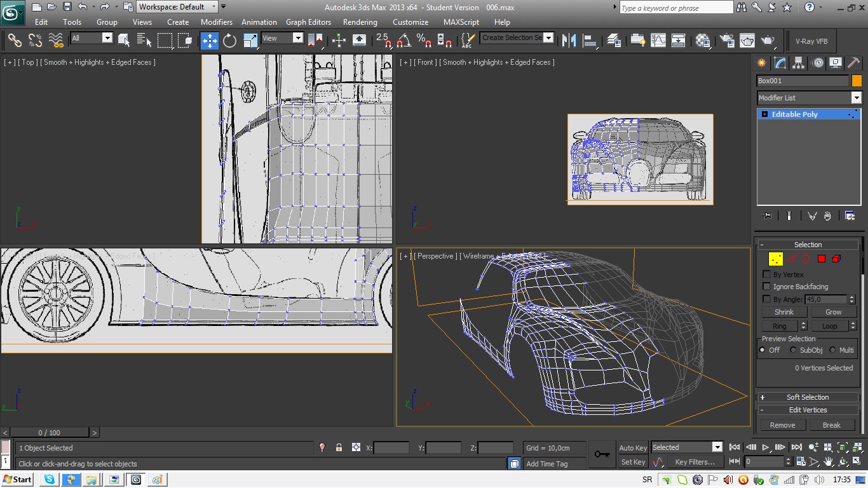
Task: Open the key filter Selected dropdown
Action: point(687,447)
